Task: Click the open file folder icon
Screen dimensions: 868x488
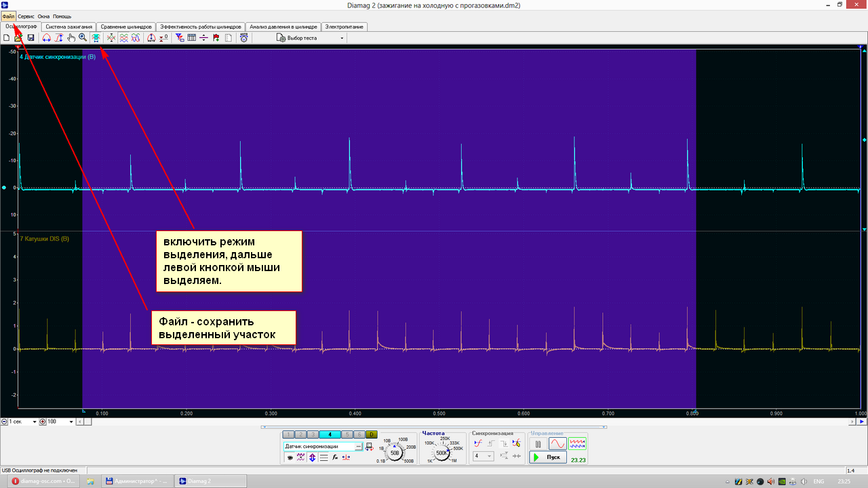Action: [x=18, y=38]
